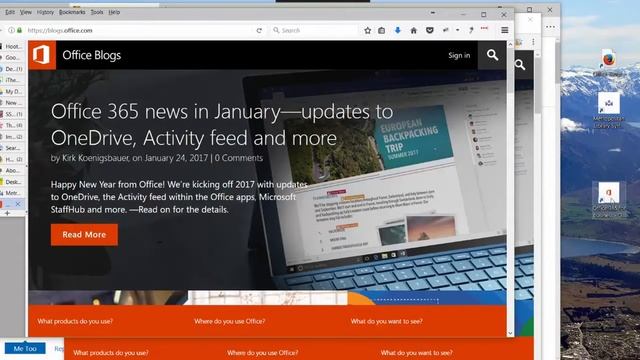Viewport: 640px width, 360px height.
Task: Open the Edit menu
Action: point(10,12)
